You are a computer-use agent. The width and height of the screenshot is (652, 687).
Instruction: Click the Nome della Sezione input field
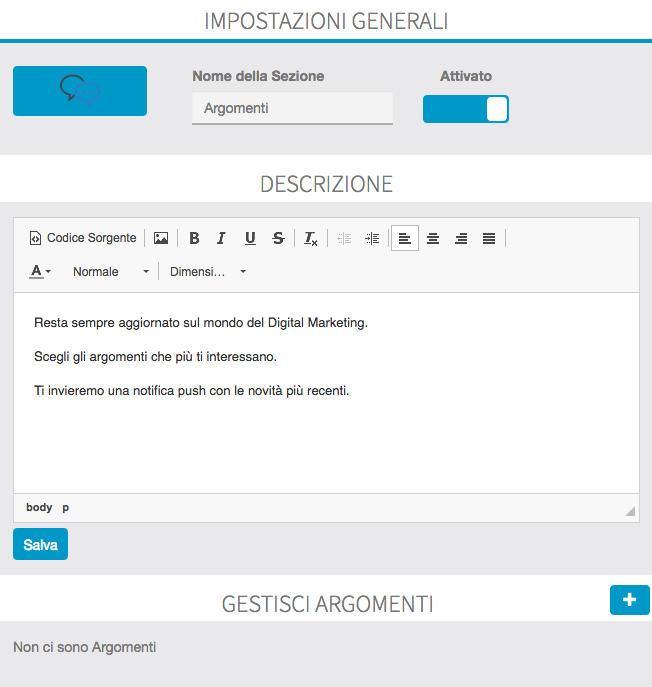[292, 108]
